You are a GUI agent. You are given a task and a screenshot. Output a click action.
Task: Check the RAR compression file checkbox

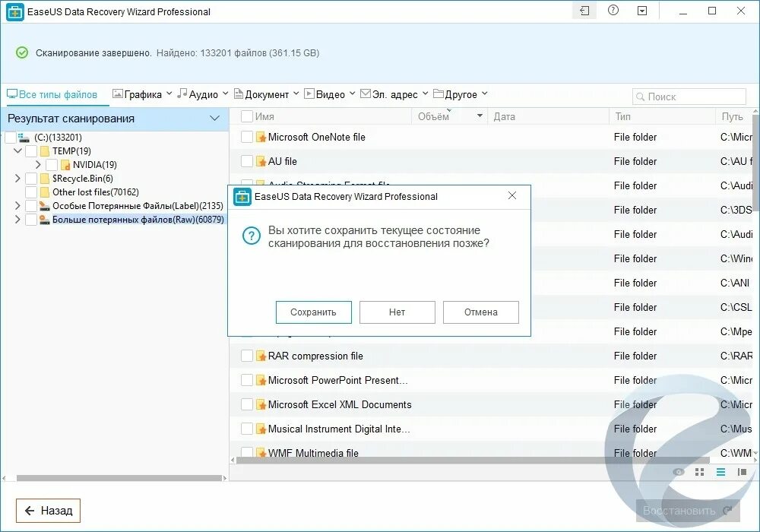[247, 356]
